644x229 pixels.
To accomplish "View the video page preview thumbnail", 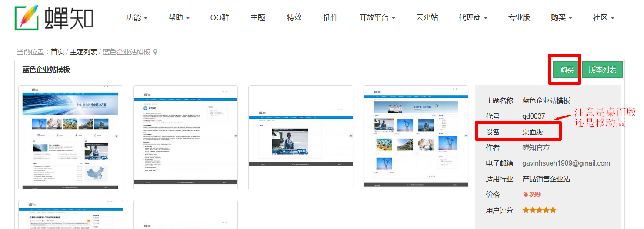I will coord(300,137).
